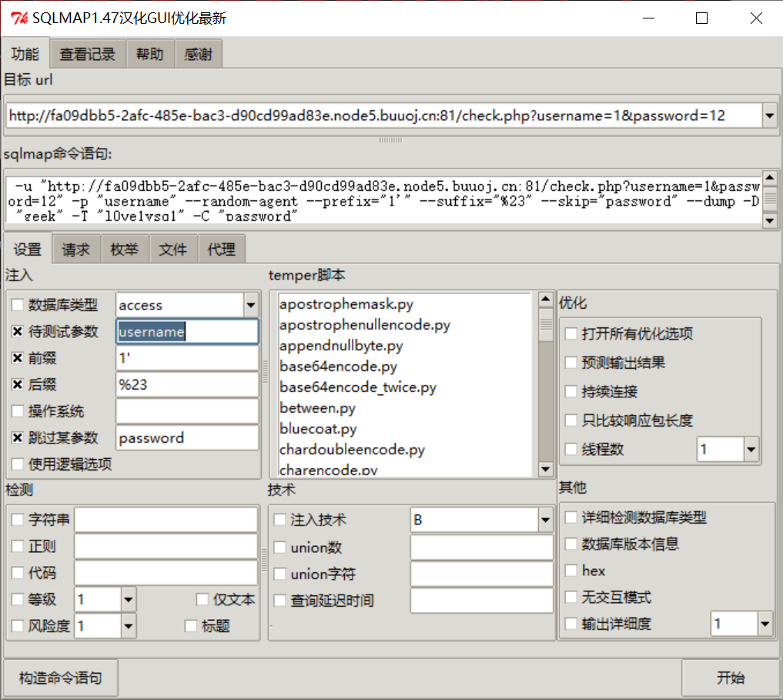Click the 开始 start button
Screen dimensions: 783x700
point(731,678)
